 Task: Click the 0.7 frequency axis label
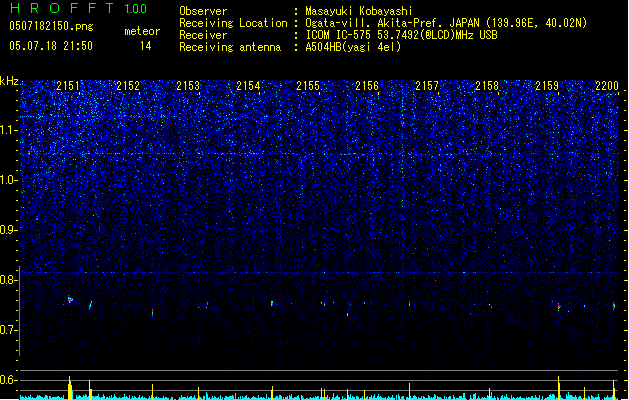pos(9,330)
